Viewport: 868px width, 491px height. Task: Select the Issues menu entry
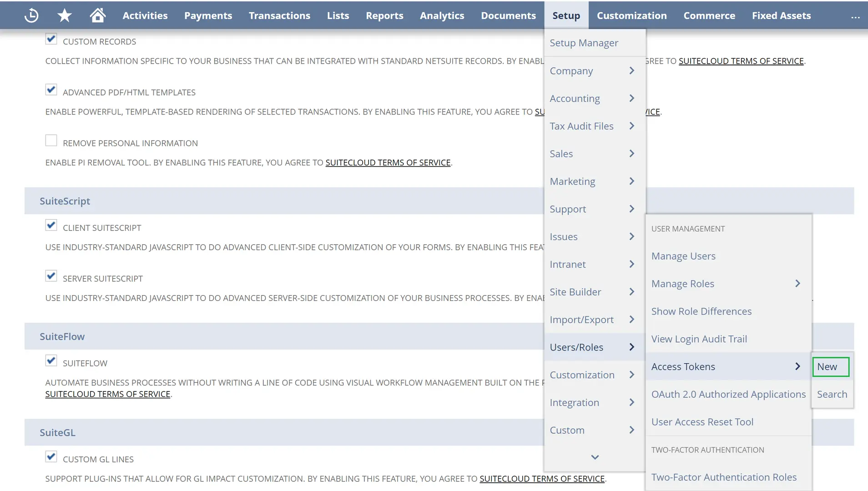pyautogui.click(x=595, y=236)
